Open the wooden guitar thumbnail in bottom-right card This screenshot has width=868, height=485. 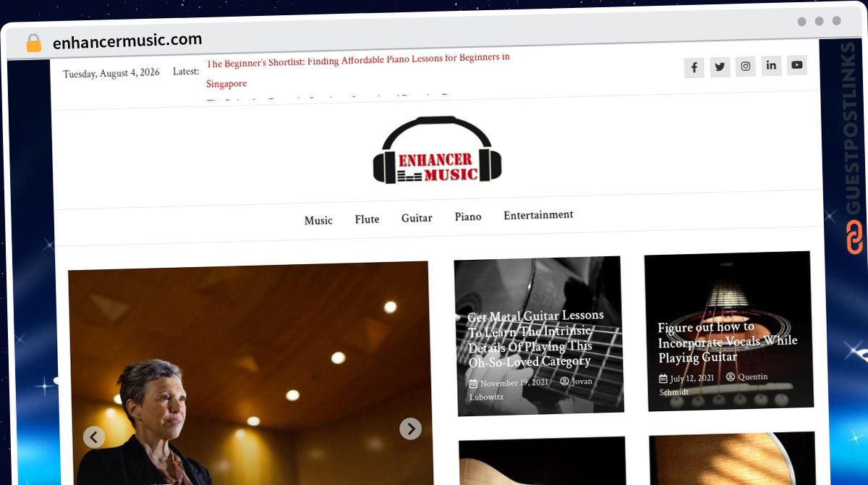click(732, 458)
